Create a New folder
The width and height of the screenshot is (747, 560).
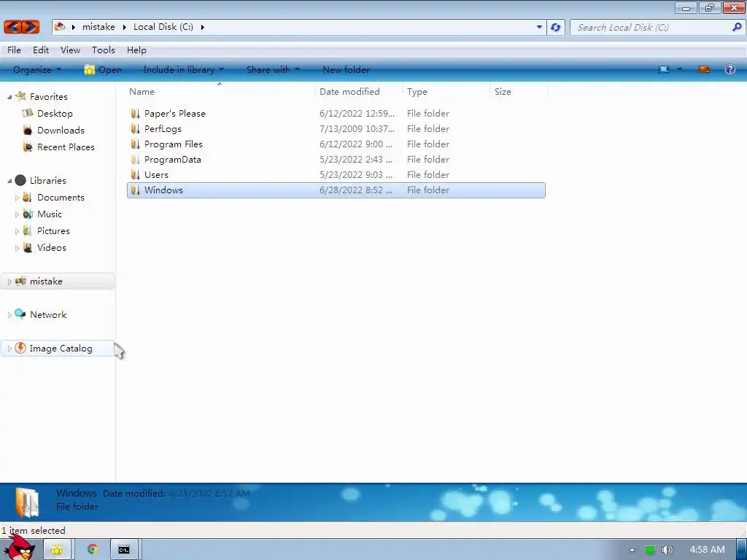click(346, 69)
